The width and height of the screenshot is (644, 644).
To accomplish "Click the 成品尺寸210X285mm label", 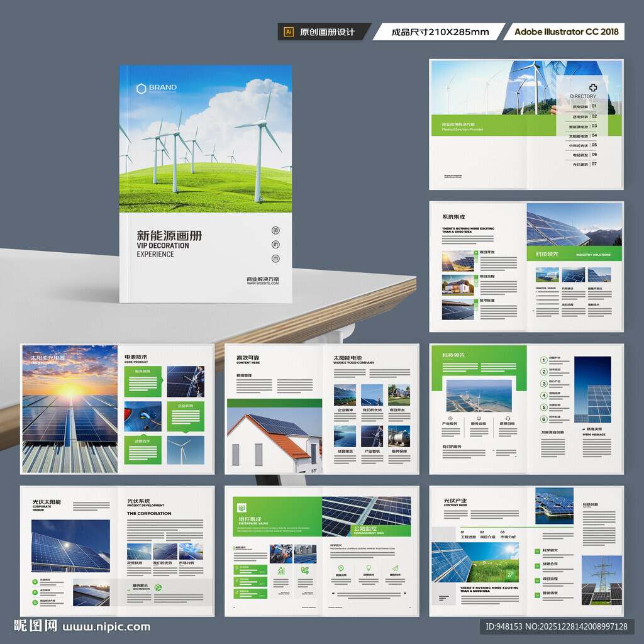I will tap(440, 32).
